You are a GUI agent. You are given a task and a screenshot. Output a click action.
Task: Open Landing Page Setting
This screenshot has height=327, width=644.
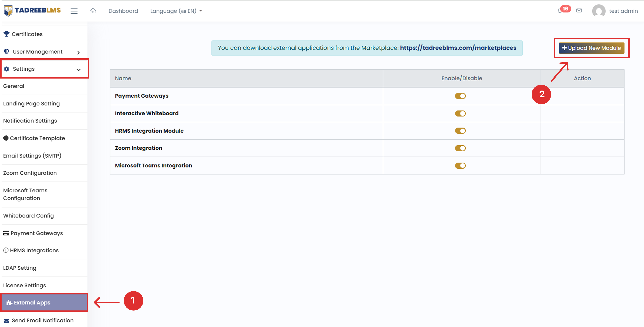click(x=32, y=103)
